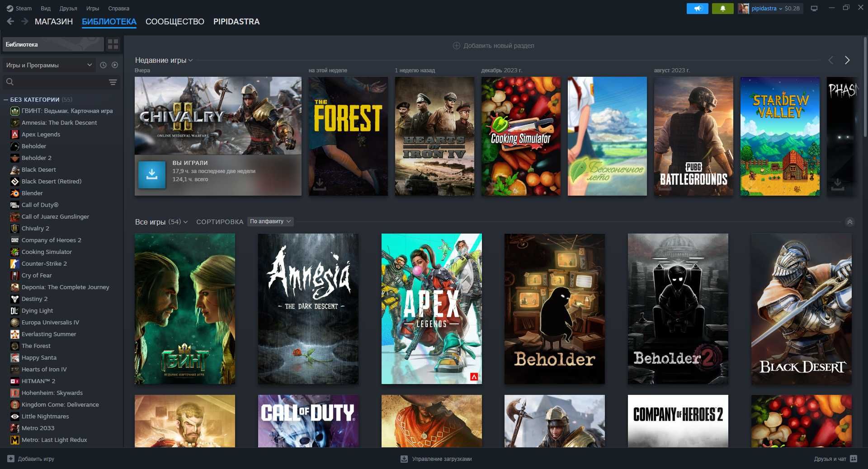Select Blender icon in game list
Screen dimensions: 868x469
14,193
